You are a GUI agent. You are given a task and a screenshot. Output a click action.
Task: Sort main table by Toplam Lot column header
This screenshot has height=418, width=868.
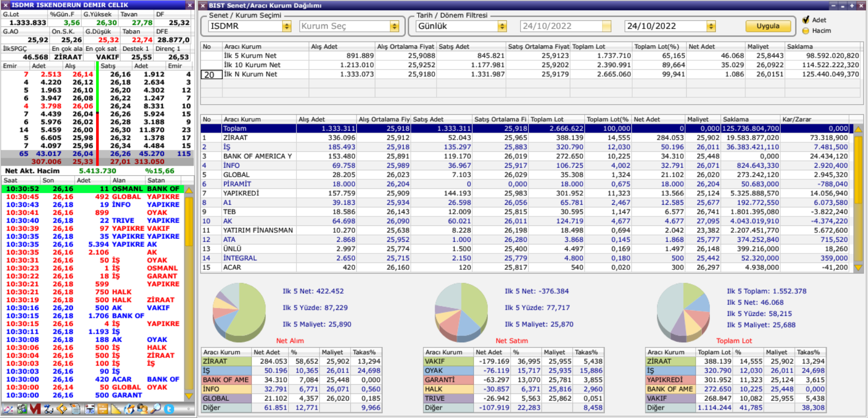[x=556, y=119]
